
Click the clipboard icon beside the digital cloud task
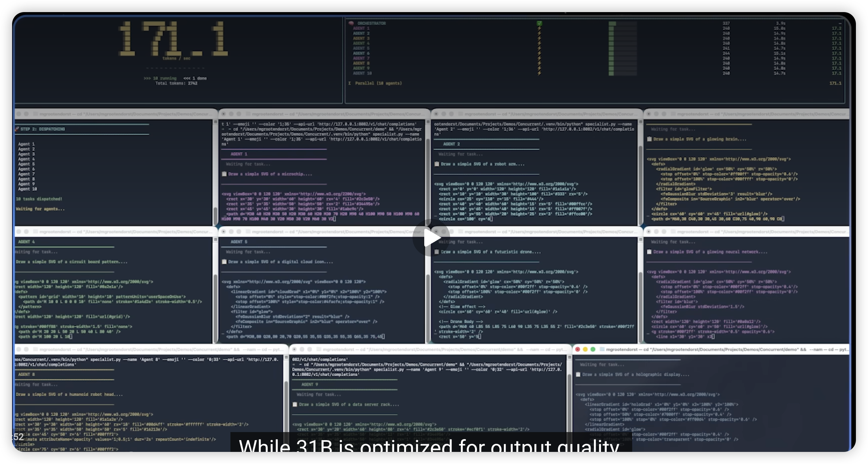click(224, 262)
